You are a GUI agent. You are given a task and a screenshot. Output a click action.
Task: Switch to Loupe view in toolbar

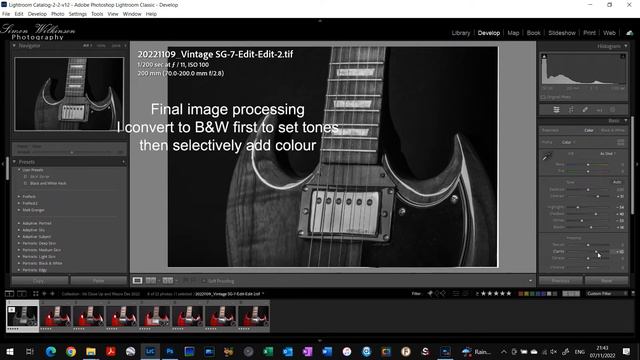[x=138, y=281]
